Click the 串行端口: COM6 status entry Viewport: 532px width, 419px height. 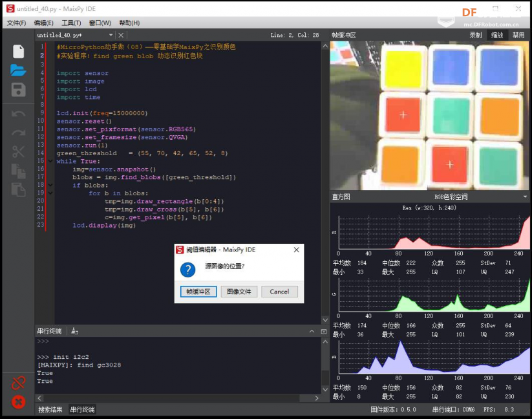click(453, 409)
